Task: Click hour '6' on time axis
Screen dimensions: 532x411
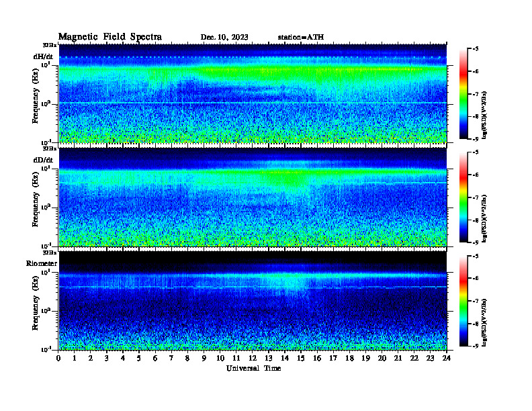Action: pyautogui.click(x=155, y=359)
